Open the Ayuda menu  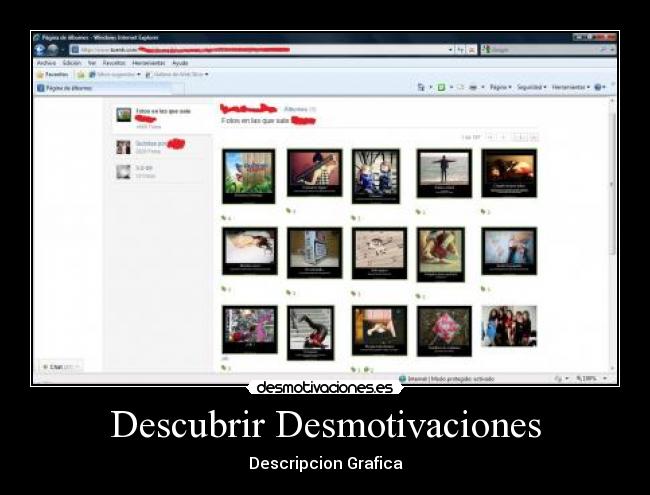(180, 63)
